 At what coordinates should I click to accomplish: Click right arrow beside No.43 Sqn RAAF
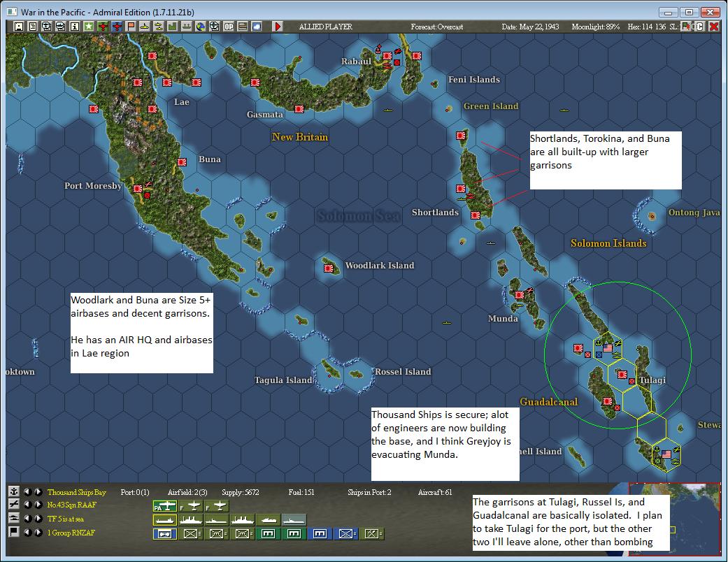[x=38, y=505]
